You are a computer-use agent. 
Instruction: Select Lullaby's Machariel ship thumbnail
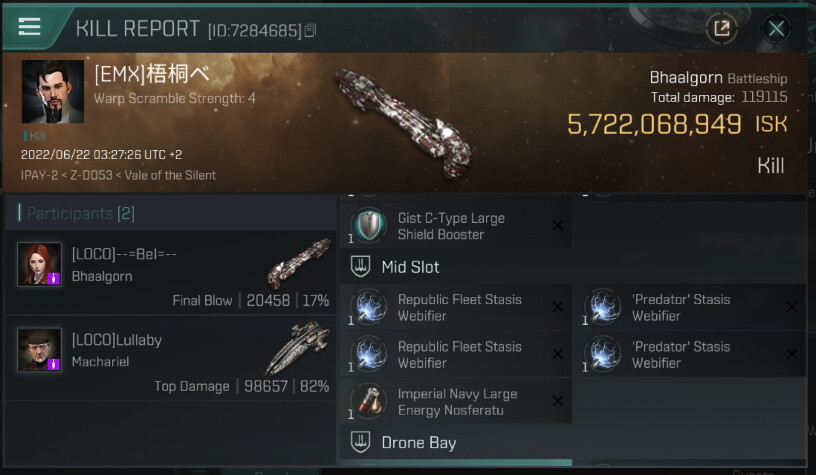pos(299,350)
